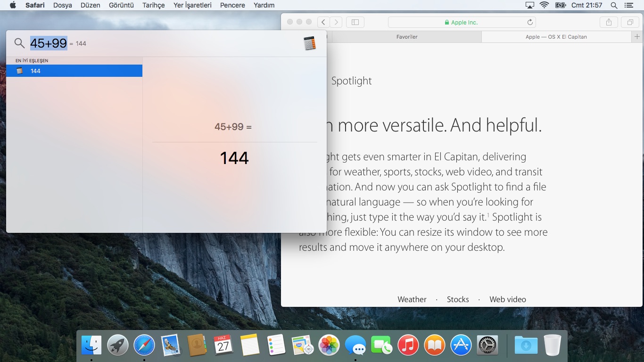
Task: Click the Spotlight search field text
Action: [49, 43]
